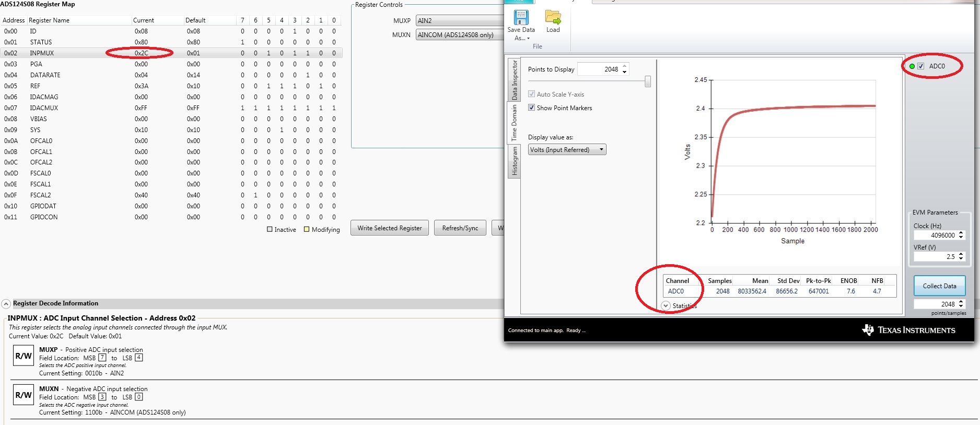This screenshot has width=980, height=425.
Task: Select the STATUS register row
Action: 171,42
